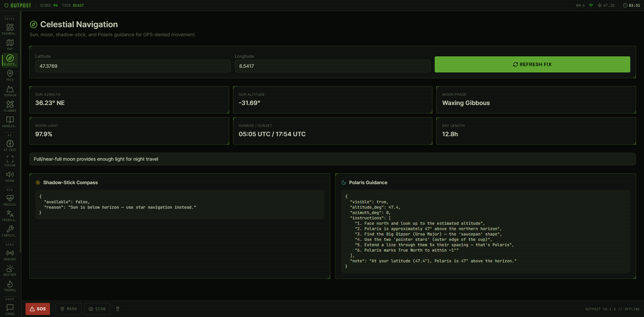Select the Celestial navigation sidebar tab
644x317 pixels.
click(x=10, y=60)
